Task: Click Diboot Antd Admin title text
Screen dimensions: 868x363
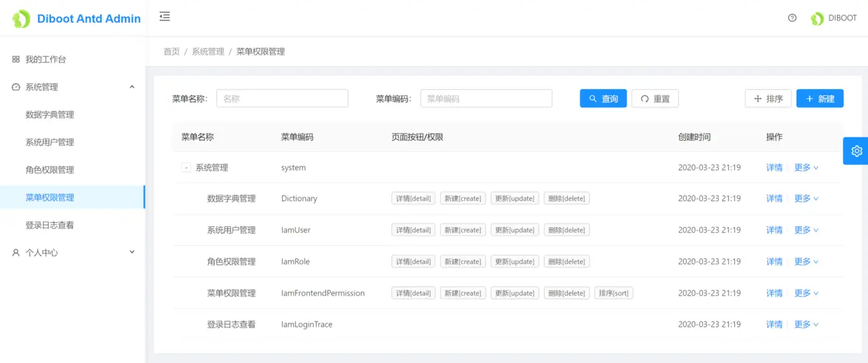Action: point(89,19)
